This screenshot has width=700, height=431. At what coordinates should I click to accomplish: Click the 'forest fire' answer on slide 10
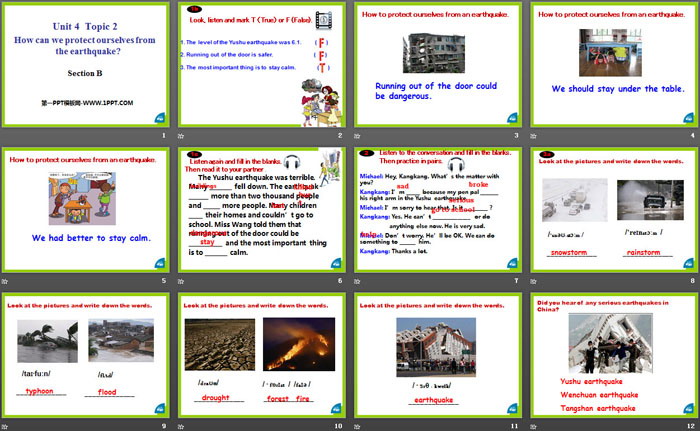click(288, 398)
